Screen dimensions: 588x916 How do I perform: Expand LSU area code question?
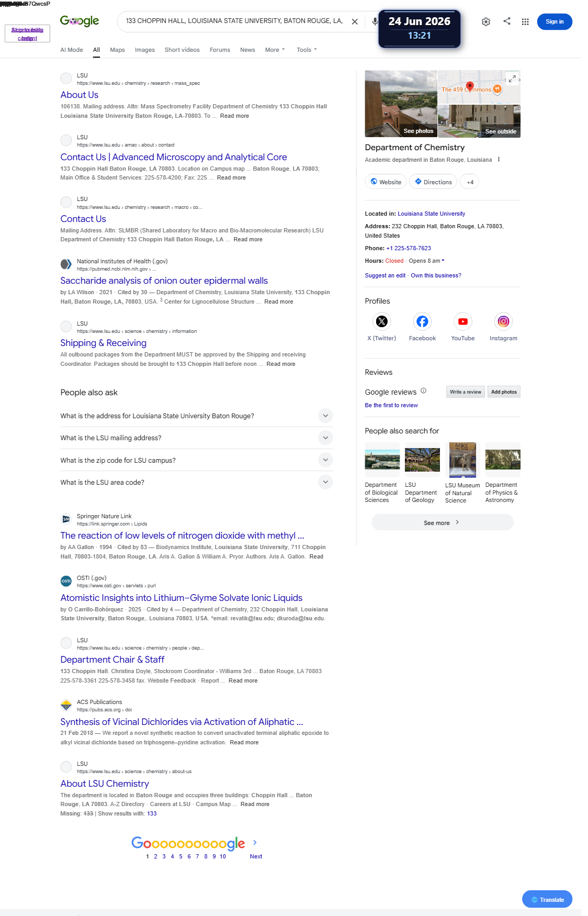[x=197, y=482]
